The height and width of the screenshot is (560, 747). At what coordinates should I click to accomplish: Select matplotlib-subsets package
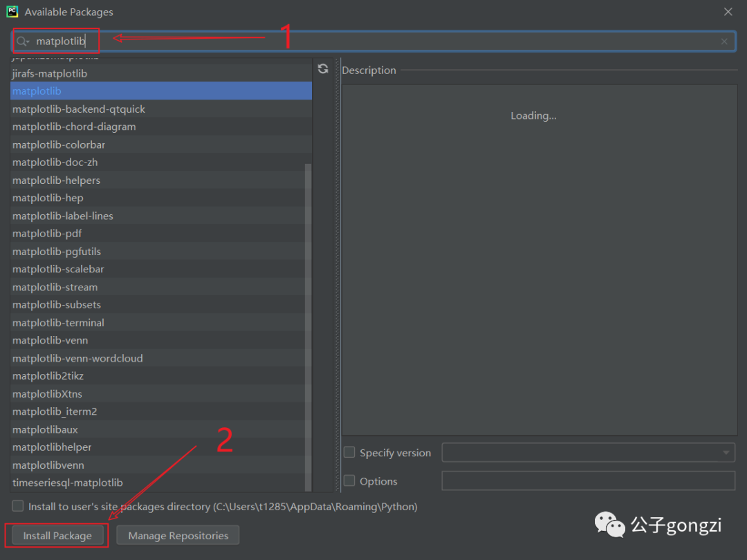click(157, 305)
